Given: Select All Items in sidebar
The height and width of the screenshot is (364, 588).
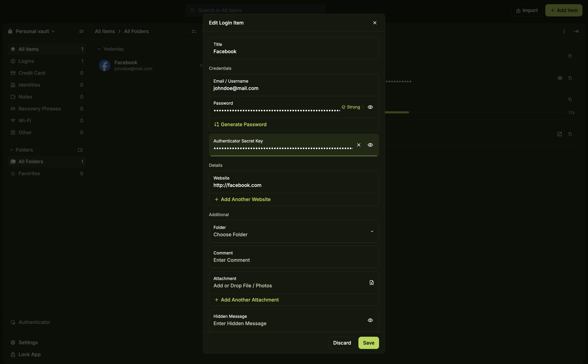Looking at the screenshot, I should [47, 49].
